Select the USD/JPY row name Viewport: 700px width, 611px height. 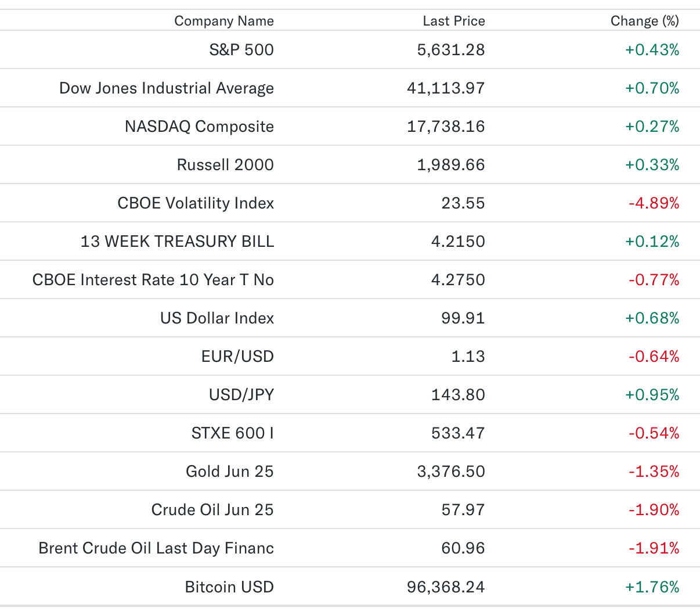[x=241, y=395]
